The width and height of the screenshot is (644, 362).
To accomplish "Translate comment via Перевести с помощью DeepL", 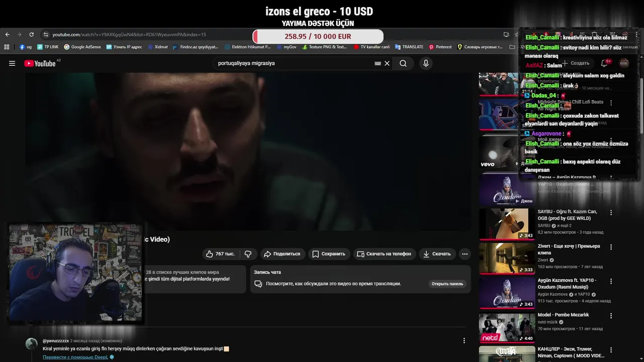I will coord(75,357).
